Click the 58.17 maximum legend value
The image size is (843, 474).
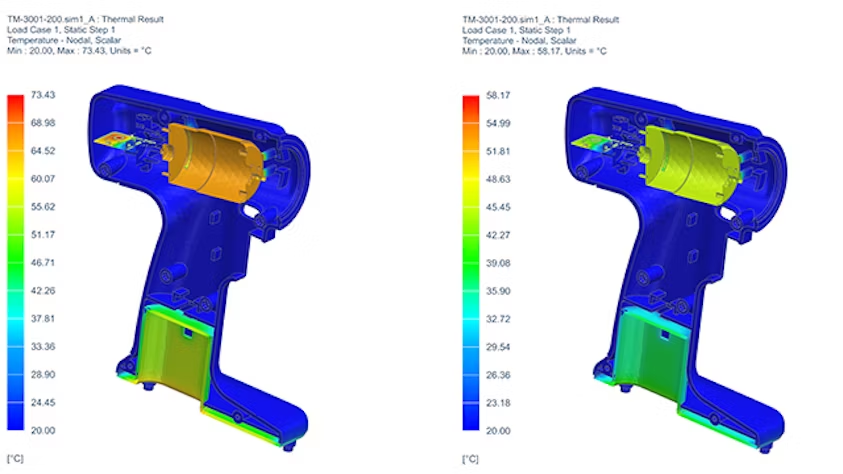click(497, 95)
